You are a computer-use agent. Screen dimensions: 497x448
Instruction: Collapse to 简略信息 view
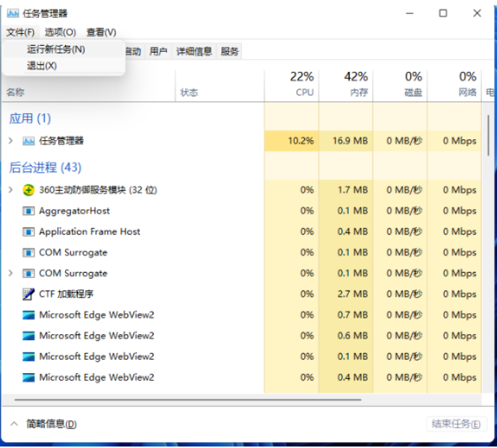pos(43,424)
